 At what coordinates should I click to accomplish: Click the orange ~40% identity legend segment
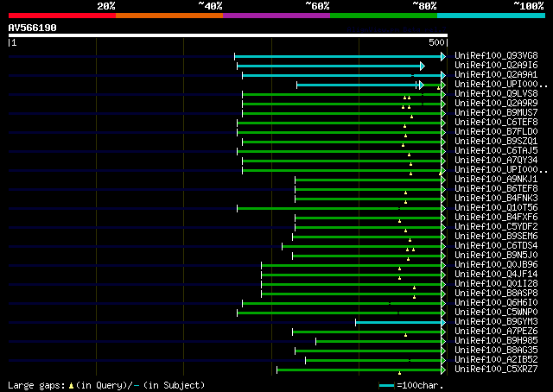tap(169, 16)
